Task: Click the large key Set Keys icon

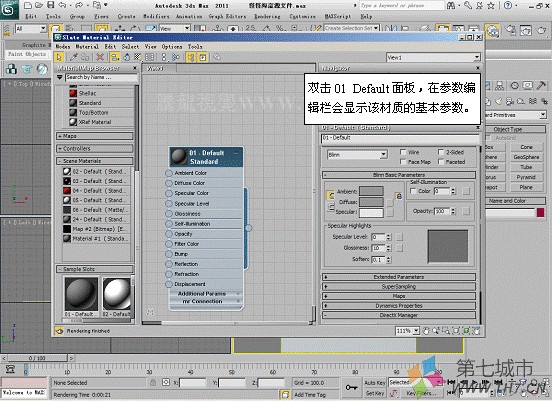Action: pyautogui.click(x=351, y=388)
